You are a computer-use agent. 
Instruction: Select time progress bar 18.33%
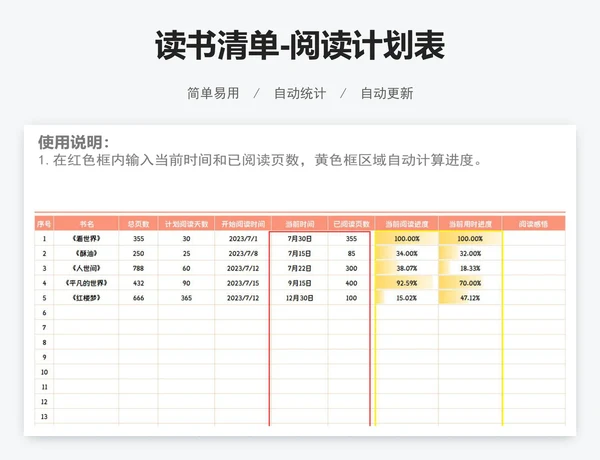coord(470,268)
